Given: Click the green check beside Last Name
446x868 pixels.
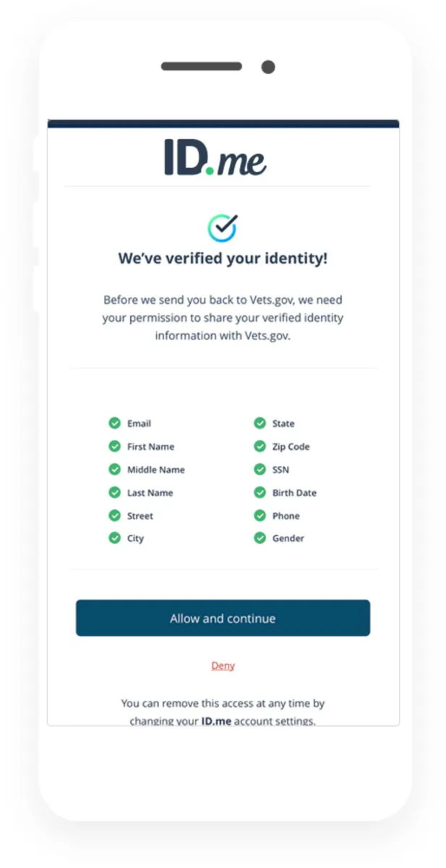Looking at the screenshot, I should [114, 493].
